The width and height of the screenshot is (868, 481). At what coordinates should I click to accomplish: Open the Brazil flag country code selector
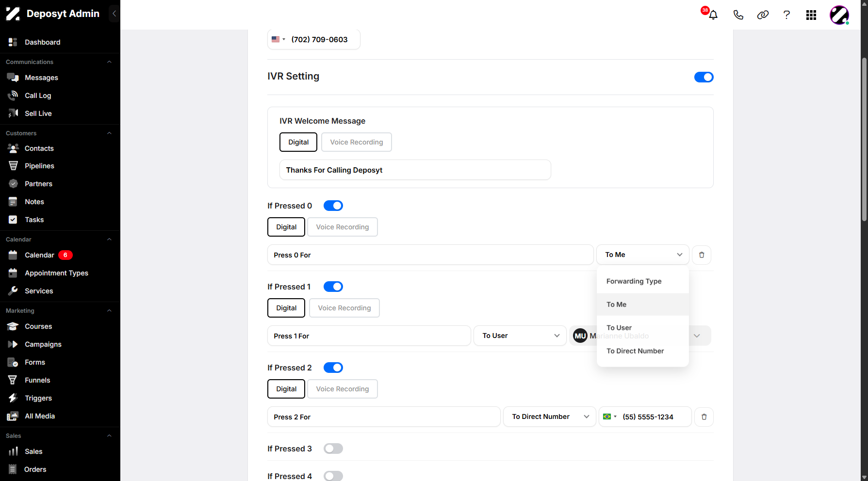609,417
